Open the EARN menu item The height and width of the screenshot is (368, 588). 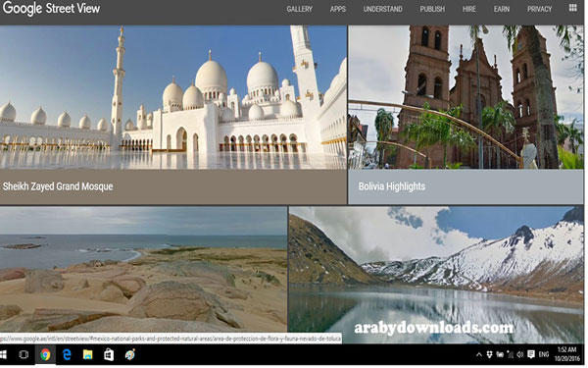coord(502,9)
